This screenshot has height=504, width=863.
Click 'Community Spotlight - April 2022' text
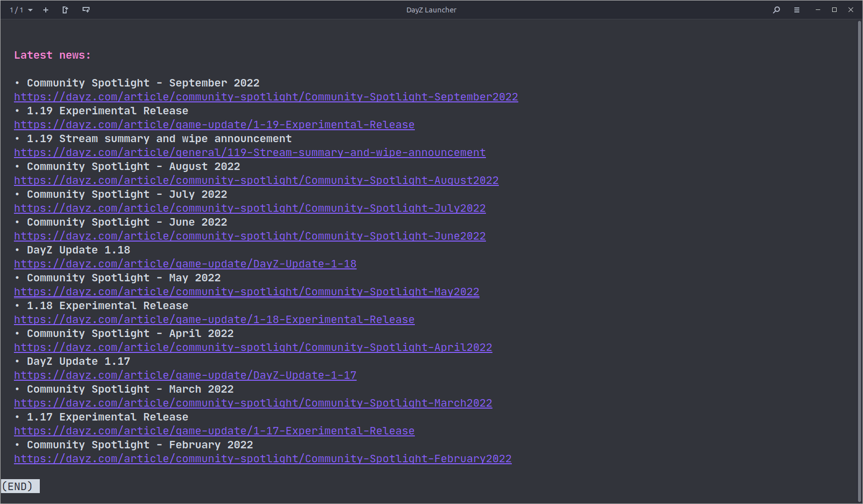click(130, 334)
